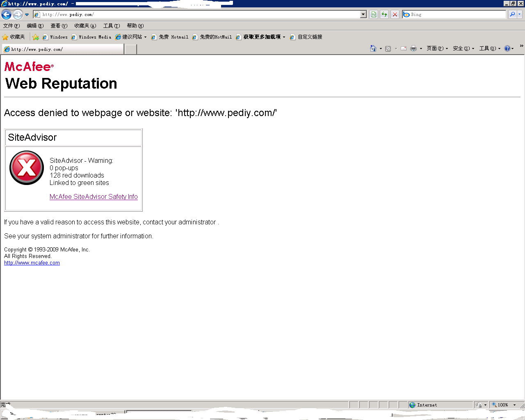
Task: Open the Windows favorites bar link
Action: pyautogui.click(x=55, y=37)
